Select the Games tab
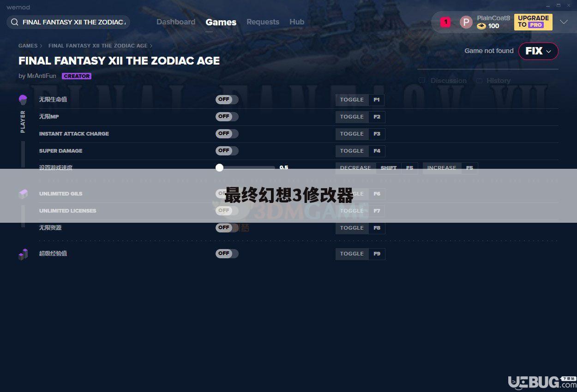The height and width of the screenshot is (392, 577). (x=221, y=22)
